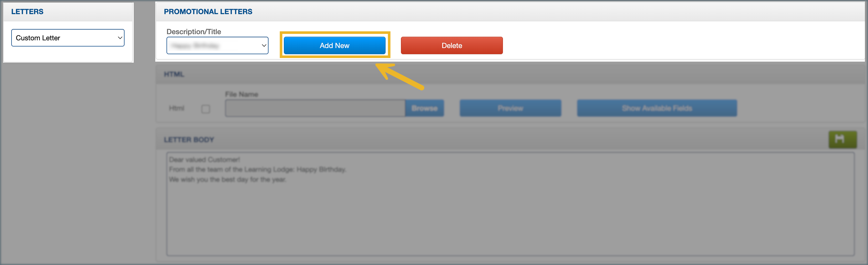Click Show Available Fields
This screenshot has width=868, height=265.
pyautogui.click(x=657, y=108)
